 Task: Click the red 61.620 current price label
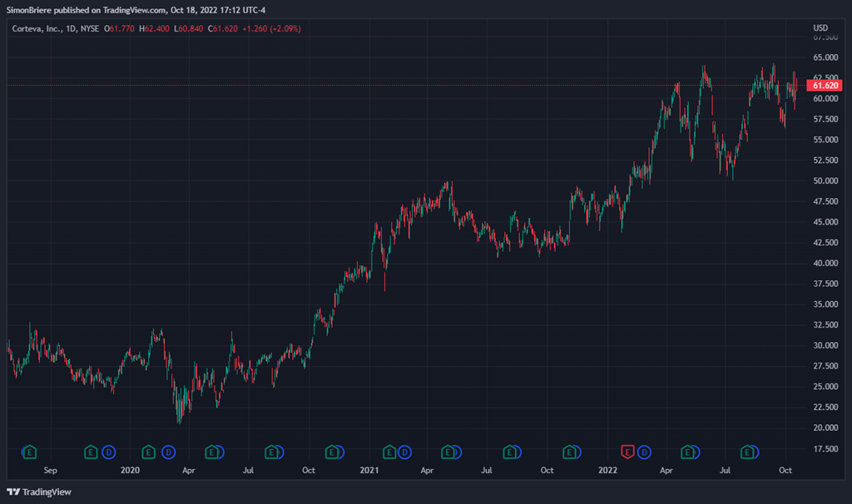[x=825, y=86]
